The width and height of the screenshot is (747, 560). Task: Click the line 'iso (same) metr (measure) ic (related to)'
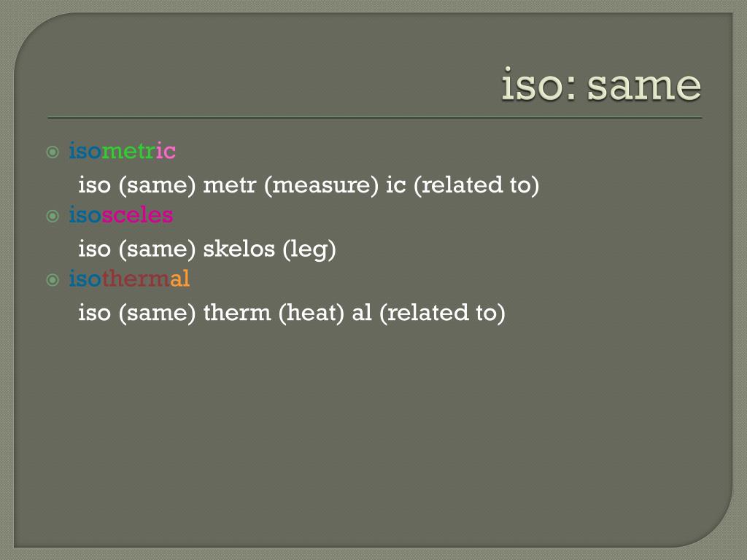[x=309, y=185]
